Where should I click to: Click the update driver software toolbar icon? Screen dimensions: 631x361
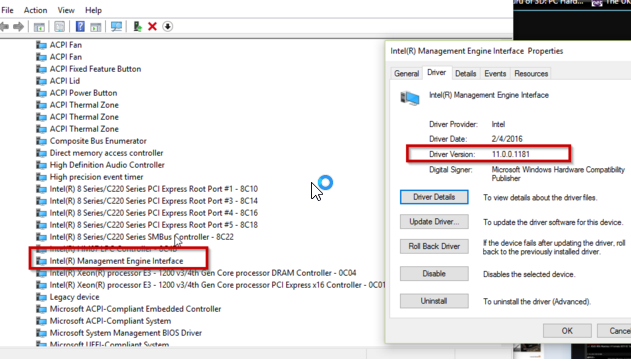(x=137, y=27)
